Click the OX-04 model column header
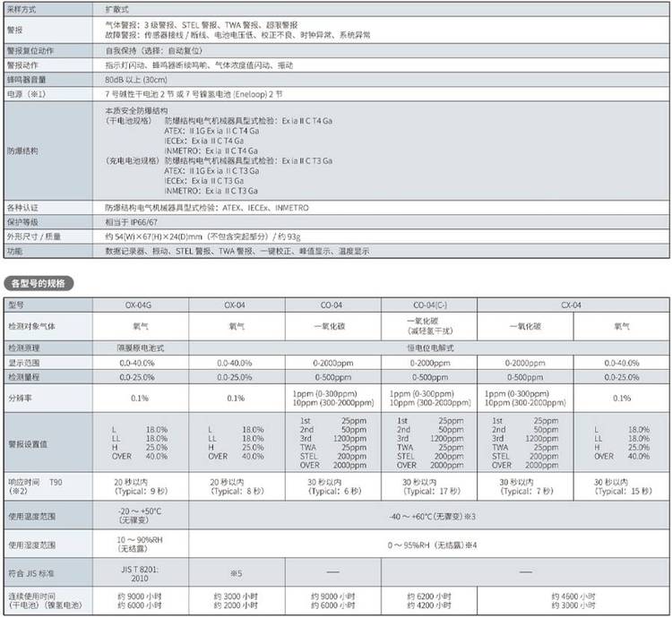 (235, 305)
